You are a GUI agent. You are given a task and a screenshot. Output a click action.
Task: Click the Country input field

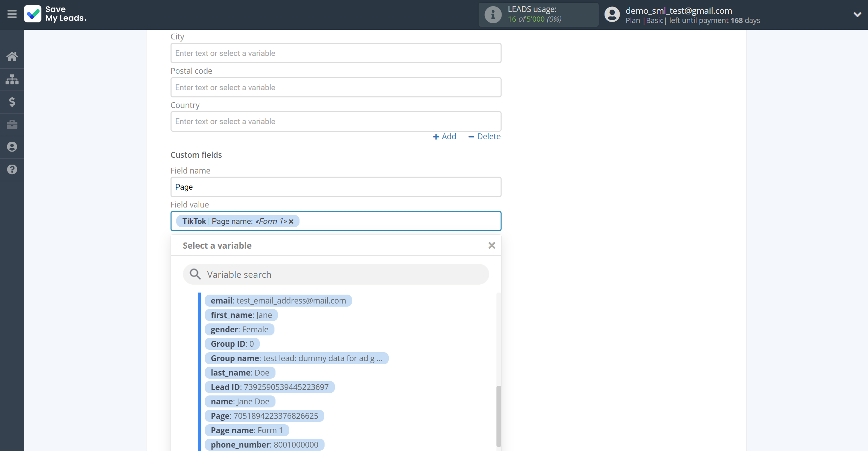[x=336, y=121]
